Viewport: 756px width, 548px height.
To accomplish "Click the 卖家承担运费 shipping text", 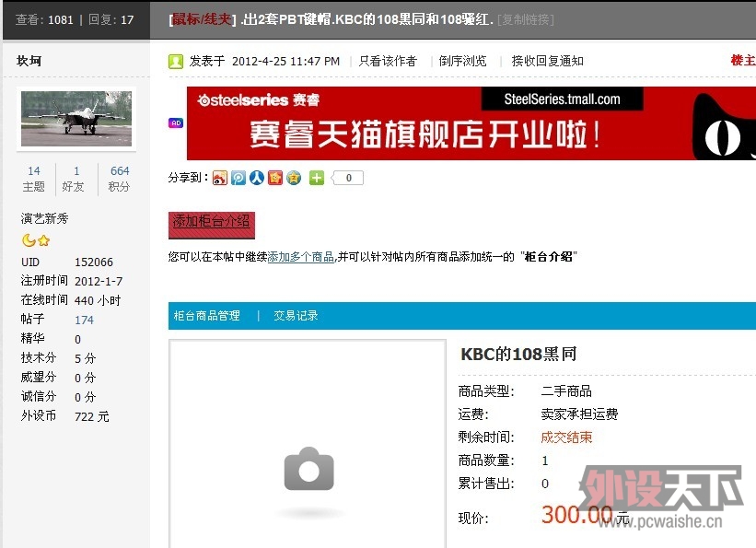I will coord(579,414).
